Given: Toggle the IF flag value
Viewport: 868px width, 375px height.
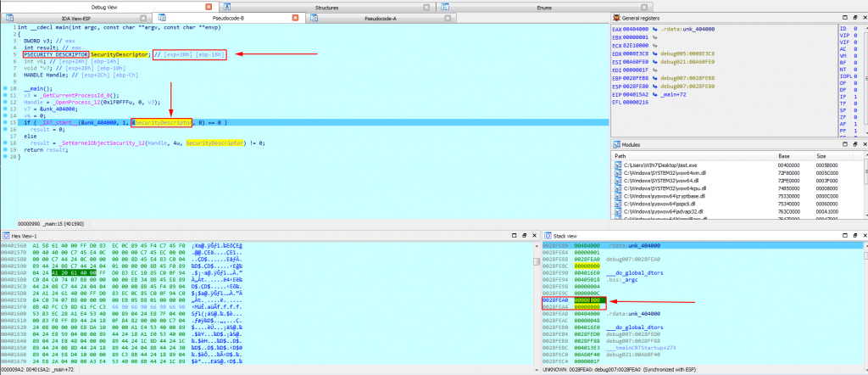Looking at the screenshot, I should pos(857,96).
